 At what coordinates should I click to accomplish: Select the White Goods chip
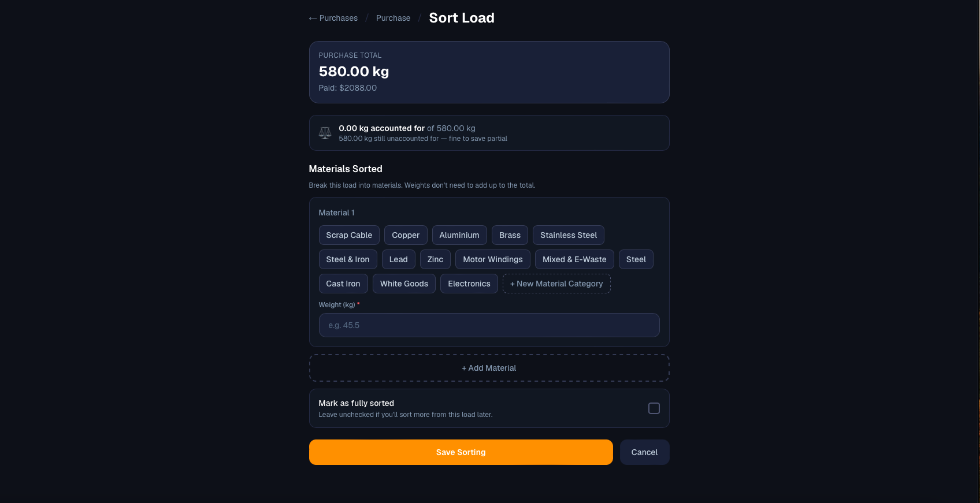click(x=404, y=284)
